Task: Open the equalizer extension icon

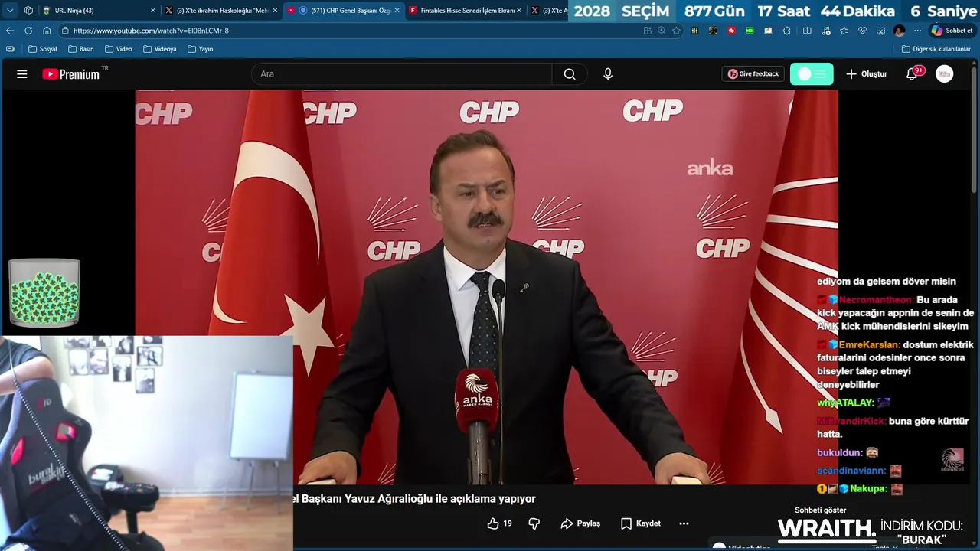Action: click(694, 31)
